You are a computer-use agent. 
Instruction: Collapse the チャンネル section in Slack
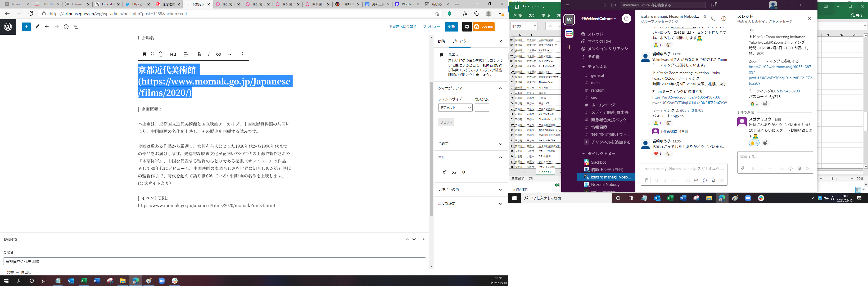(583, 67)
